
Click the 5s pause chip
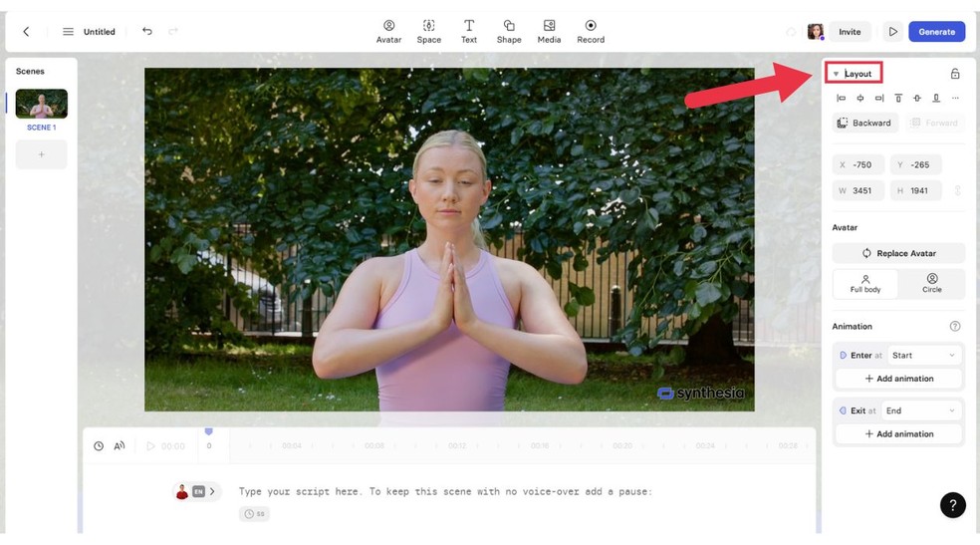(x=254, y=514)
